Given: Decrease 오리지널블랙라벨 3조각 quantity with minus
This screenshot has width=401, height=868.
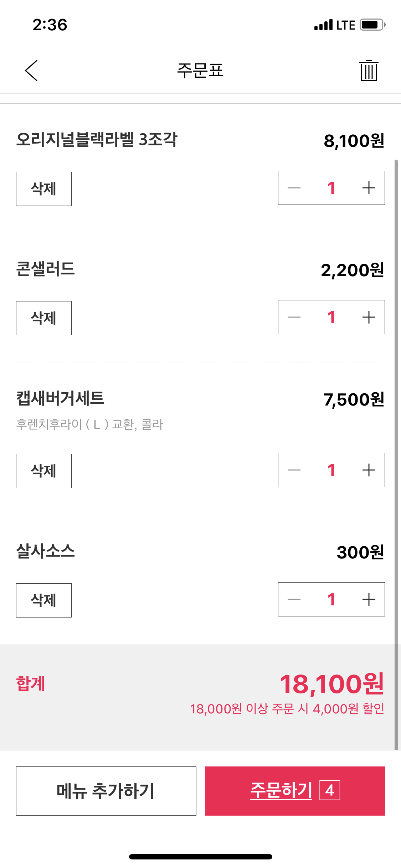Looking at the screenshot, I should (x=294, y=188).
